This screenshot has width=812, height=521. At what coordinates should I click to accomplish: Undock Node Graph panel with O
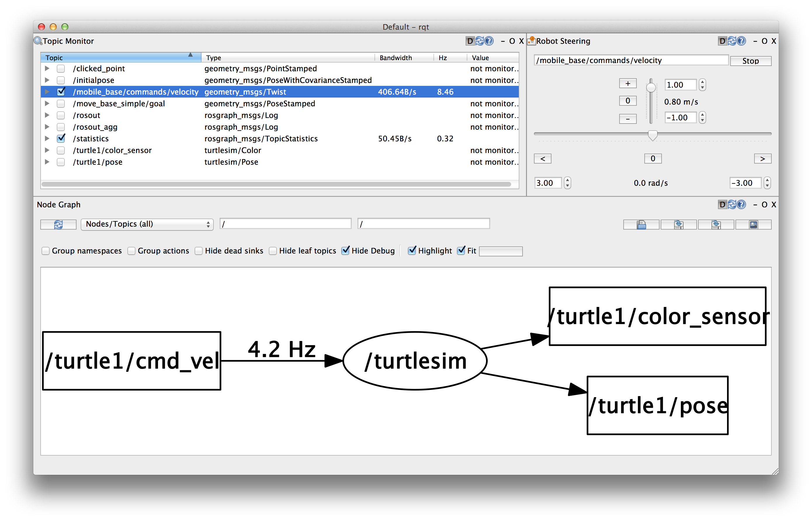(x=765, y=205)
